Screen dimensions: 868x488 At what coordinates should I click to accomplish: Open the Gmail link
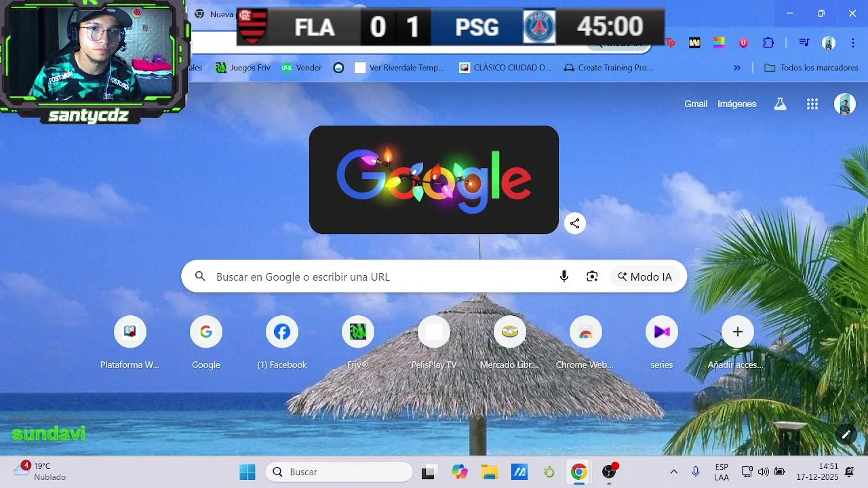coord(696,104)
